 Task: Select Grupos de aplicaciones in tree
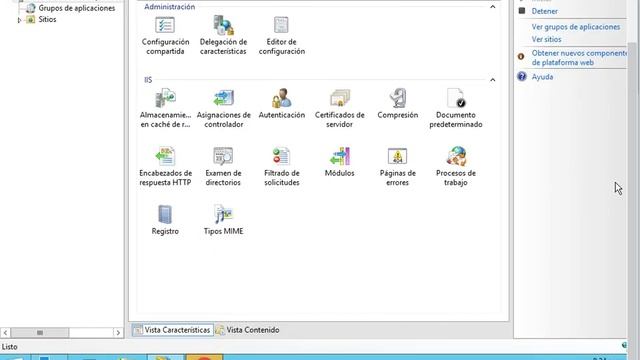pos(76,8)
